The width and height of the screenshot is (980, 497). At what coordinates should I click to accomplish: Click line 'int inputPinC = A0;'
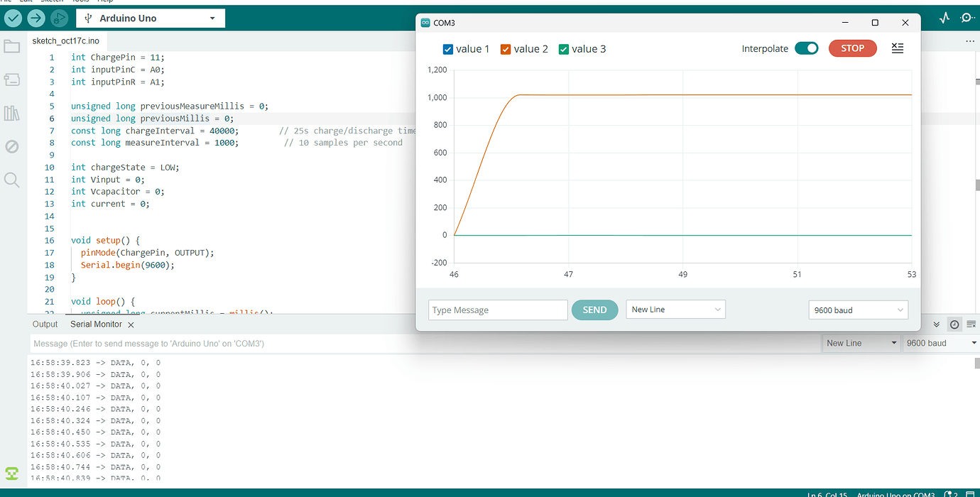tap(118, 70)
